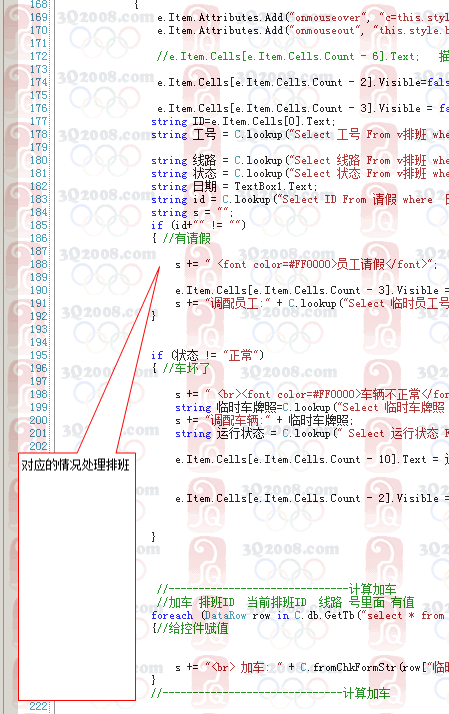Image resolution: width=449 pixels, height=714 pixels.
Task: Click the Cells.Count - 10].Text line
Action: [312, 459]
